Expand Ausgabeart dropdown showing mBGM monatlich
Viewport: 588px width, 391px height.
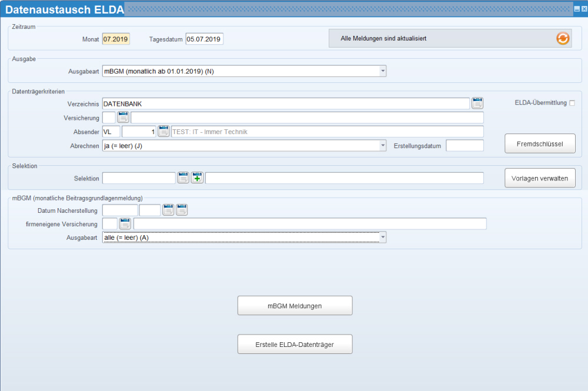[x=383, y=71]
